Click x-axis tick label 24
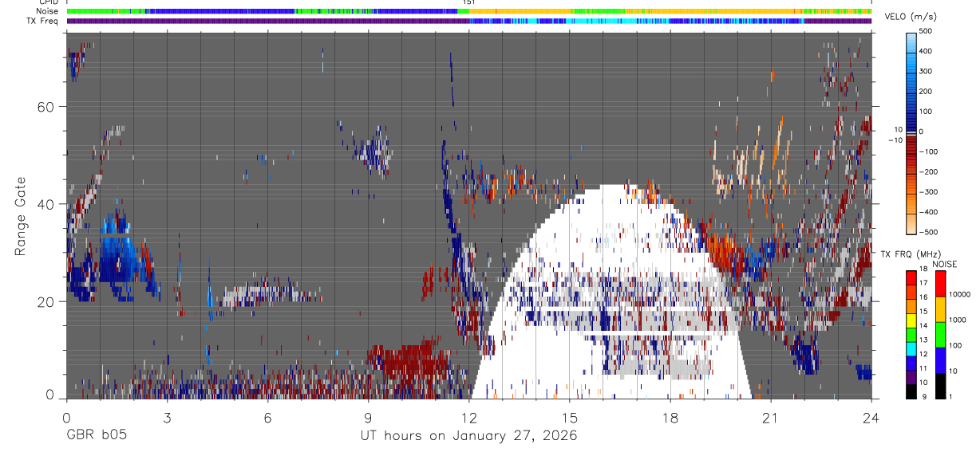 [871, 417]
